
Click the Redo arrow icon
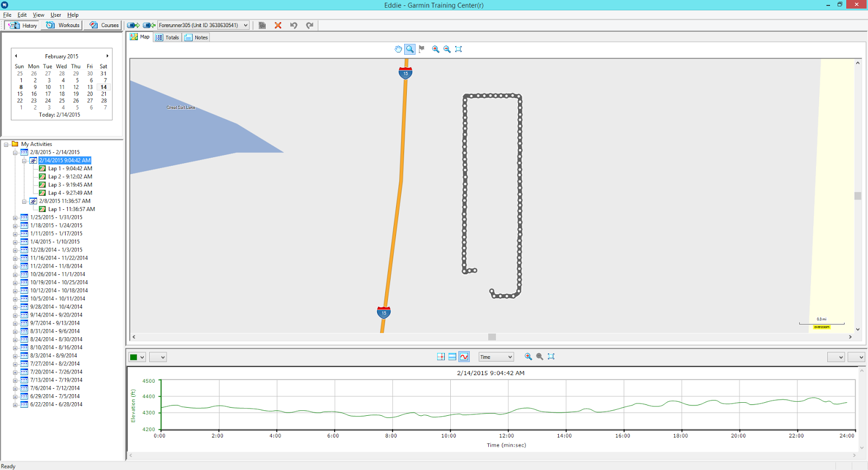(x=310, y=25)
